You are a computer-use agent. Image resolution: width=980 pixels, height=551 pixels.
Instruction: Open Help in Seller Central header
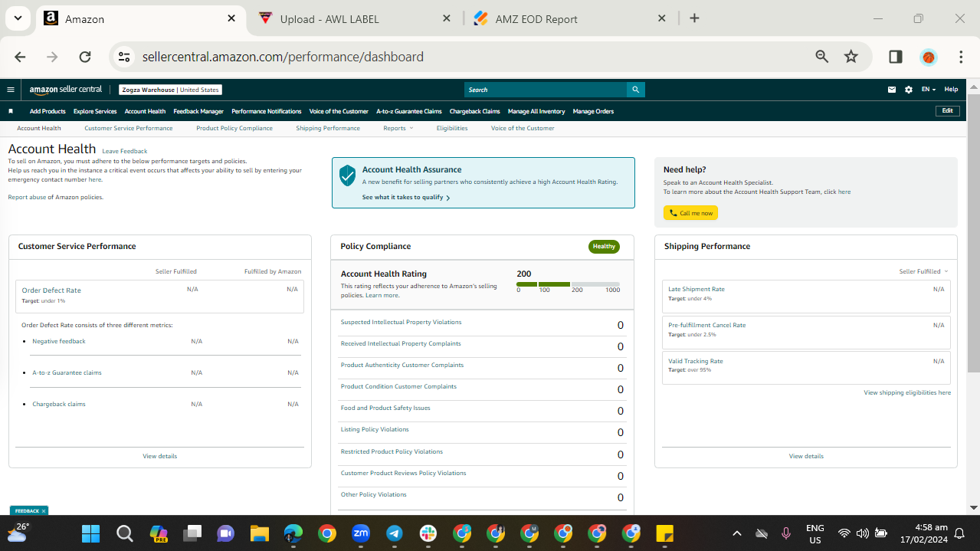[x=951, y=90]
